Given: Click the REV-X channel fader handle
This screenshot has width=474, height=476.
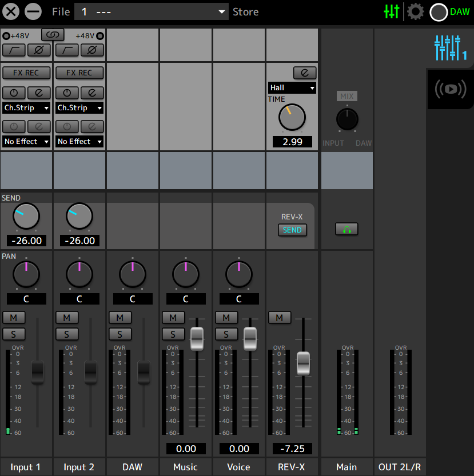Looking at the screenshot, I should pos(303,363).
